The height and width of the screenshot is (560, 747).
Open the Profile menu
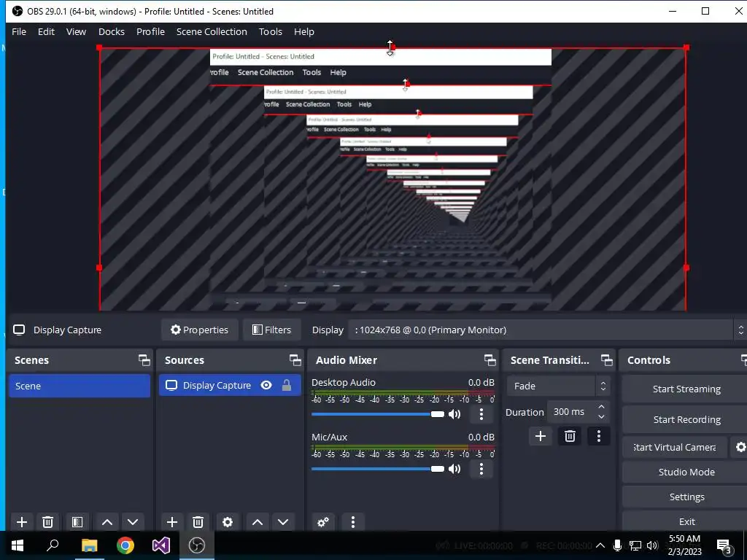(x=150, y=31)
